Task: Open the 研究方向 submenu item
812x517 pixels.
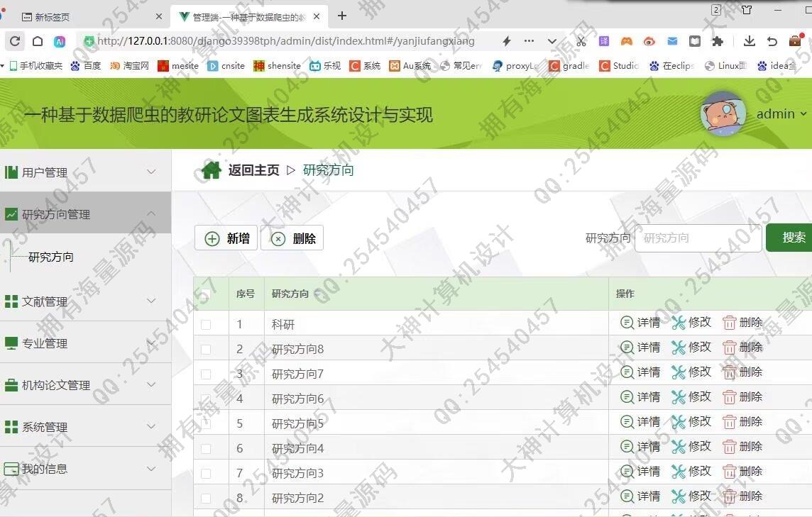Action: click(51, 257)
